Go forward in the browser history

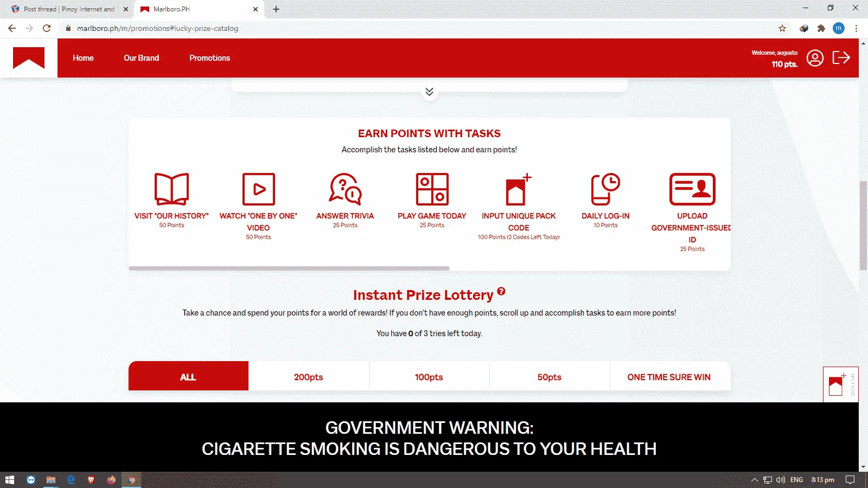(29, 28)
